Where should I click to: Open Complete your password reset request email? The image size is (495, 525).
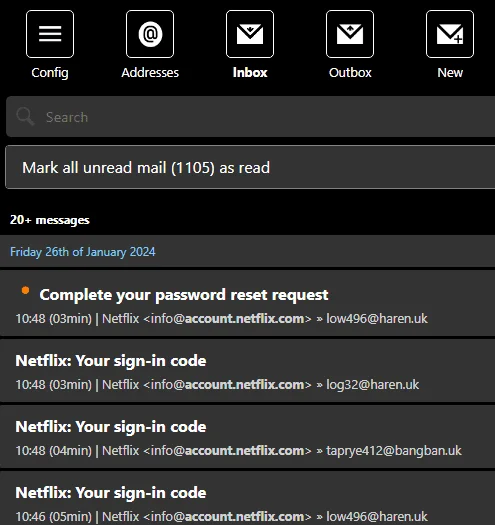(248, 303)
